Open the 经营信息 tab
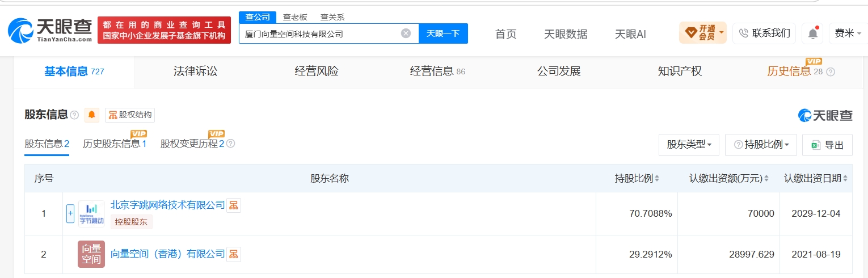 tap(437, 71)
